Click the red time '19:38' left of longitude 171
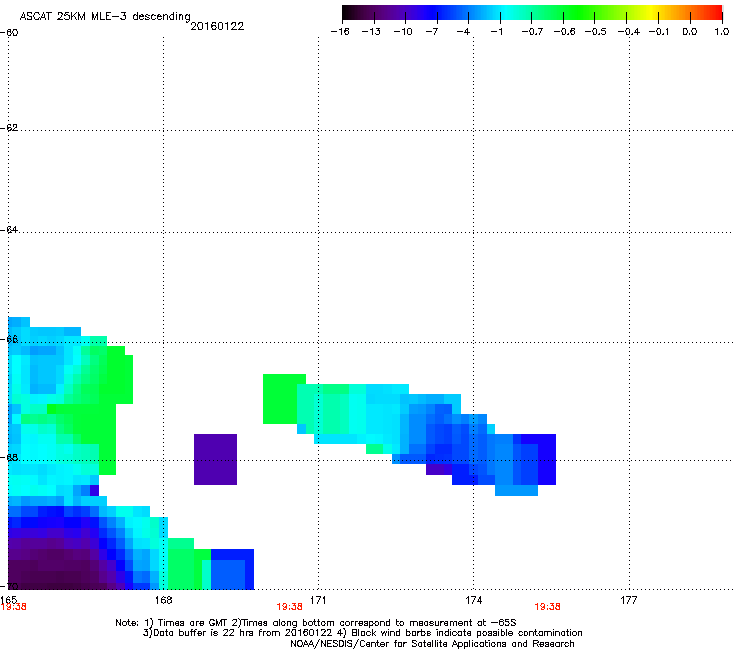Screen dimensions: 740x650 tap(289, 607)
